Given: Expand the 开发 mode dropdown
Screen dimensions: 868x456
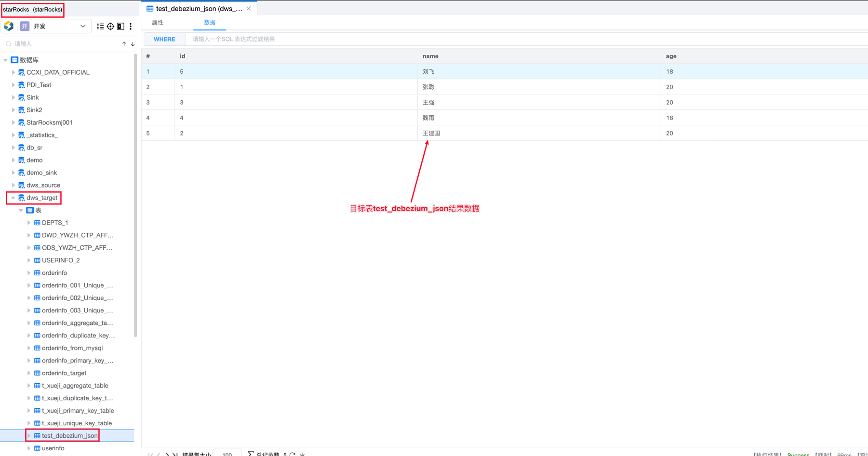Looking at the screenshot, I should tap(82, 26).
